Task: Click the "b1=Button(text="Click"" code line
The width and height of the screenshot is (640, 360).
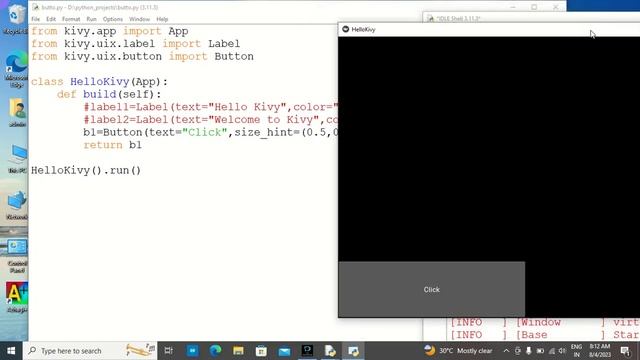Action: coord(211,132)
